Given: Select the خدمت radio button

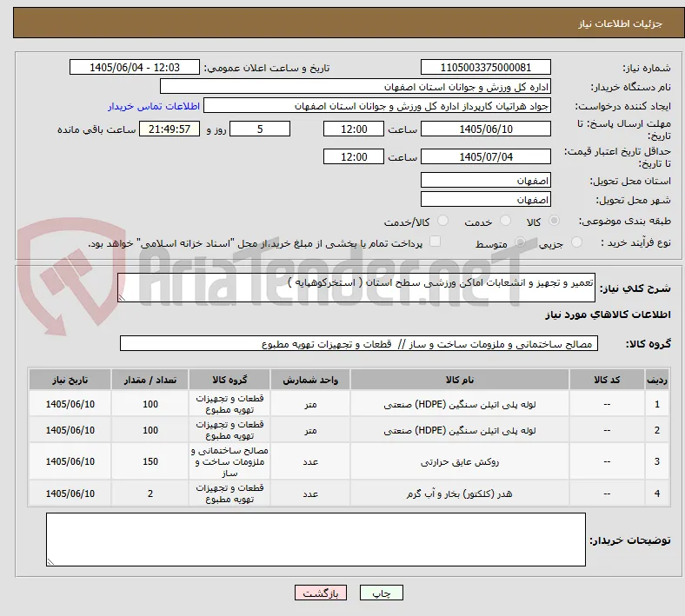Looking at the screenshot, I should point(505,221).
